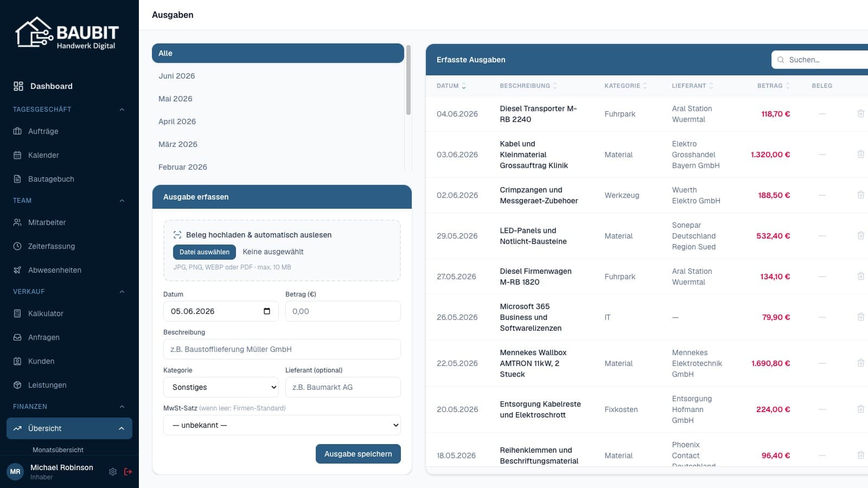Click trash icon for Microsoft 365 expense
Screen dimensions: 868x488
[860, 317]
